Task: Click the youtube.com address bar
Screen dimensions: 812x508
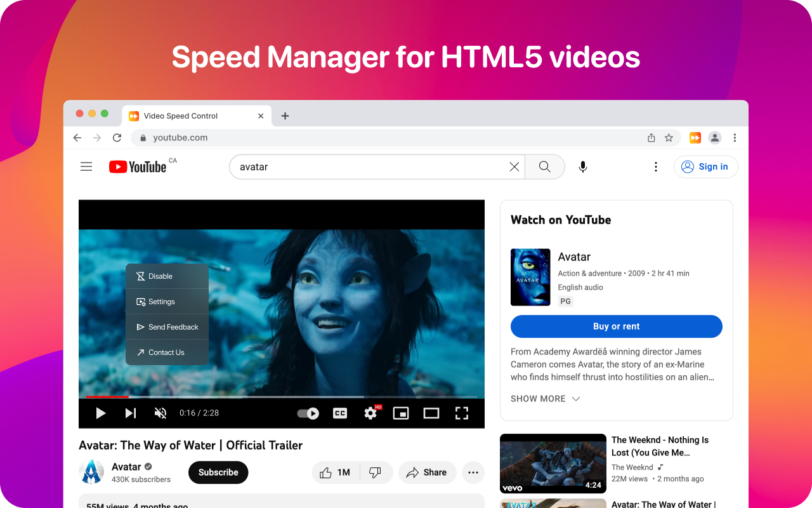Action: point(406,138)
